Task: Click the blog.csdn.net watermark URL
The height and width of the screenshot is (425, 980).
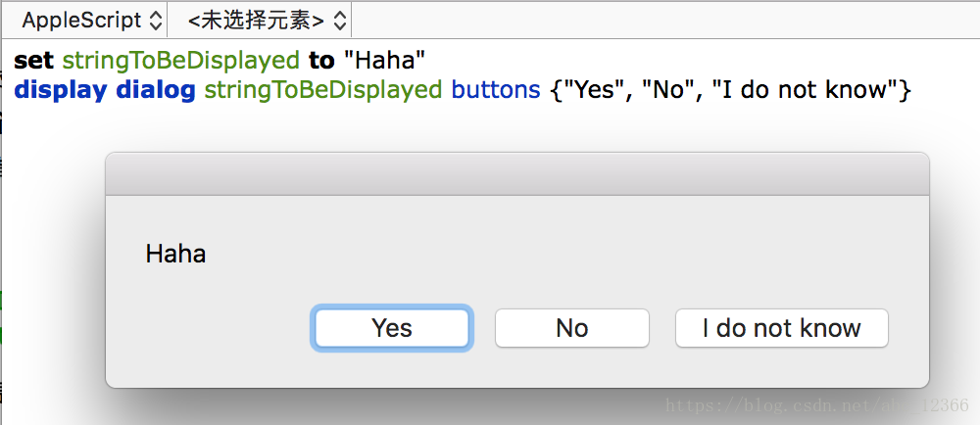Action: (817, 406)
